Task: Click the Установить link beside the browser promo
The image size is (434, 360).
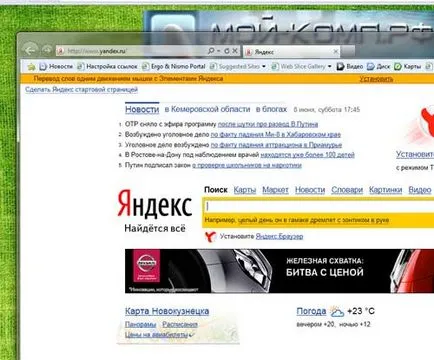Action: [415, 154]
